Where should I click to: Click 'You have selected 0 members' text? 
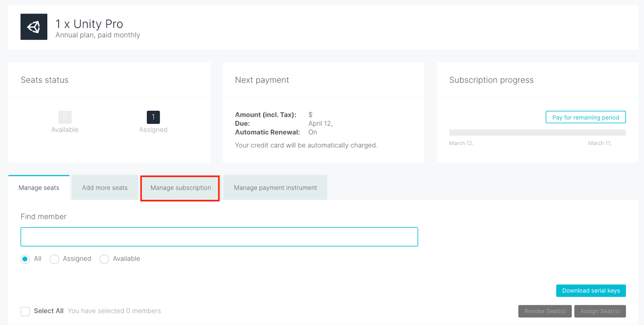114,311
